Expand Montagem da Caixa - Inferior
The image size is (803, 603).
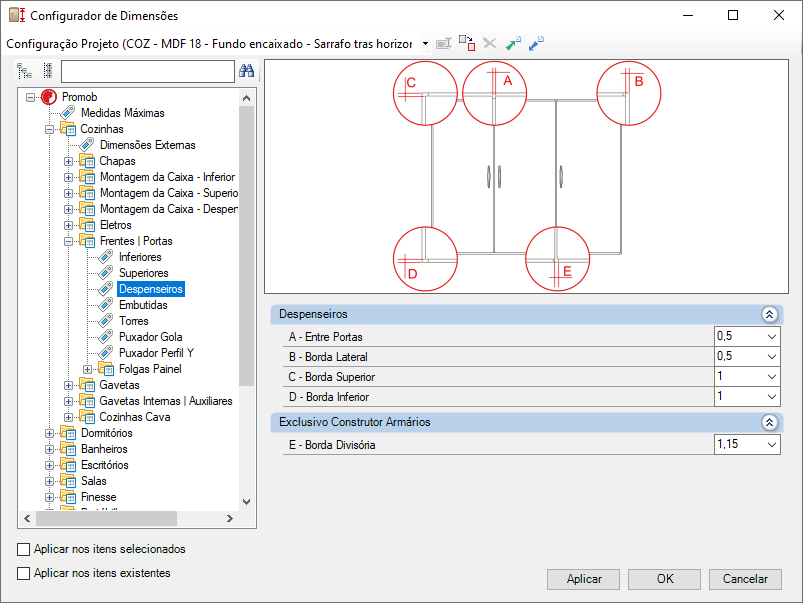[x=68, y=177]
